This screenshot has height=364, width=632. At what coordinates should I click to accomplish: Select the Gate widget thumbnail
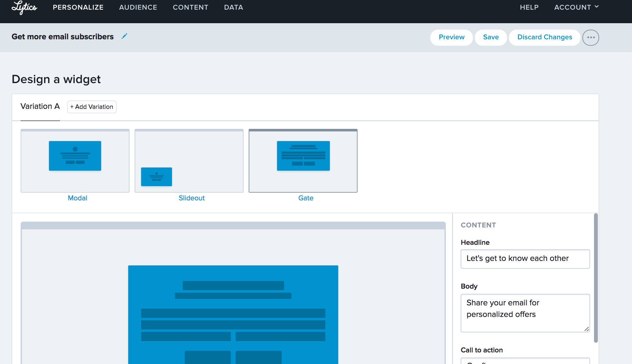[x=303, y=161]
